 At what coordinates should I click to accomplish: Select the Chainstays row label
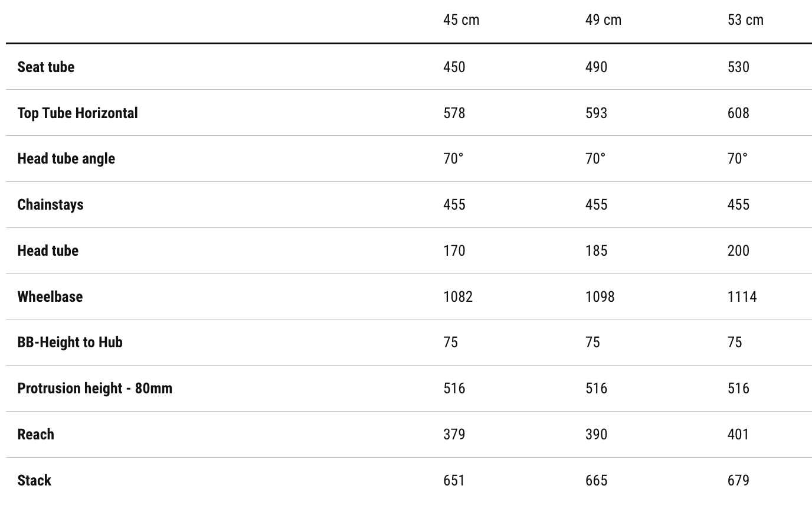[x=50, y=204]
